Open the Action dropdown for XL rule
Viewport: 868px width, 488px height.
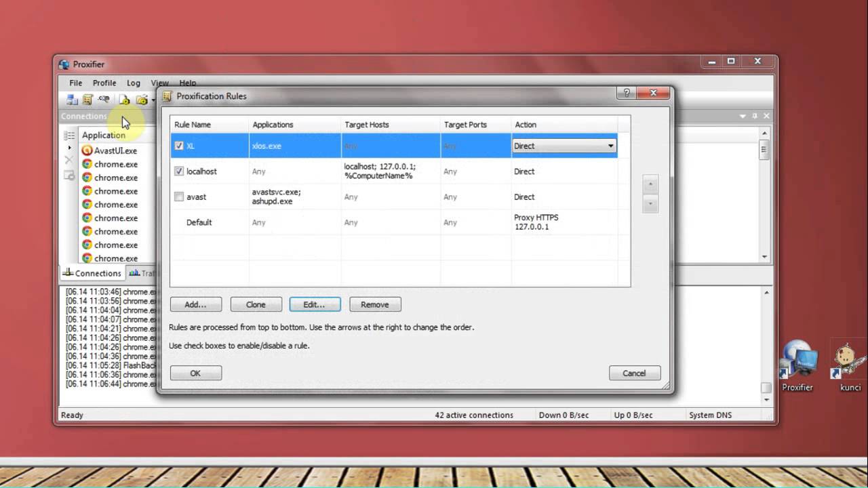[x=610, y=146]
